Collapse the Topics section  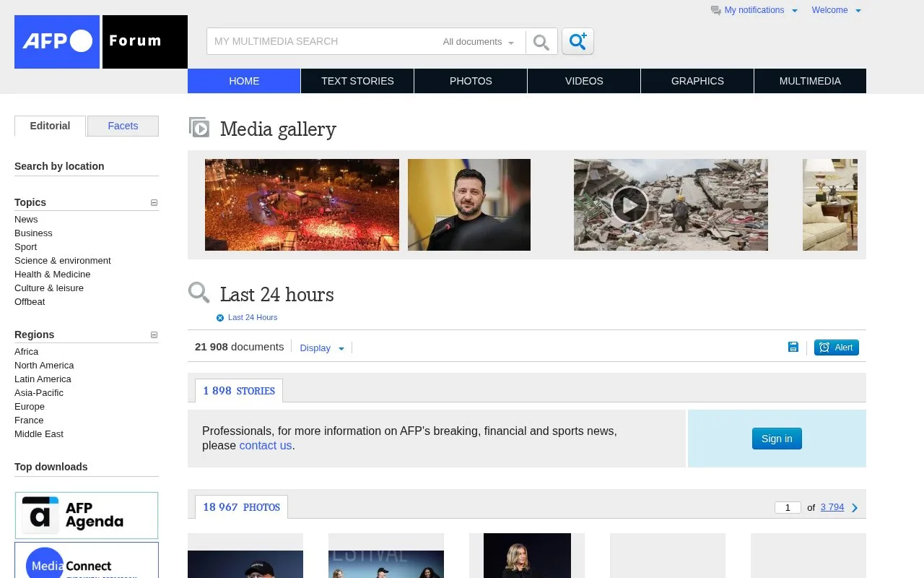[154, 203]
